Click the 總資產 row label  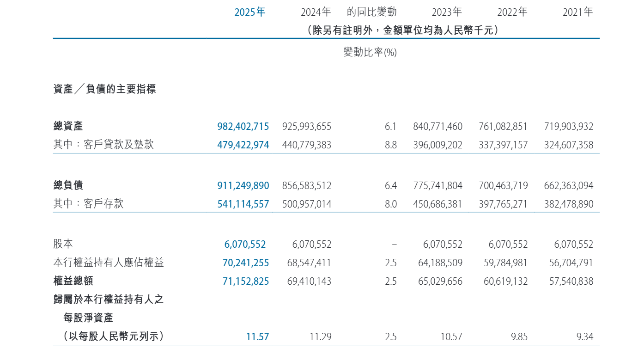point(68,126)
